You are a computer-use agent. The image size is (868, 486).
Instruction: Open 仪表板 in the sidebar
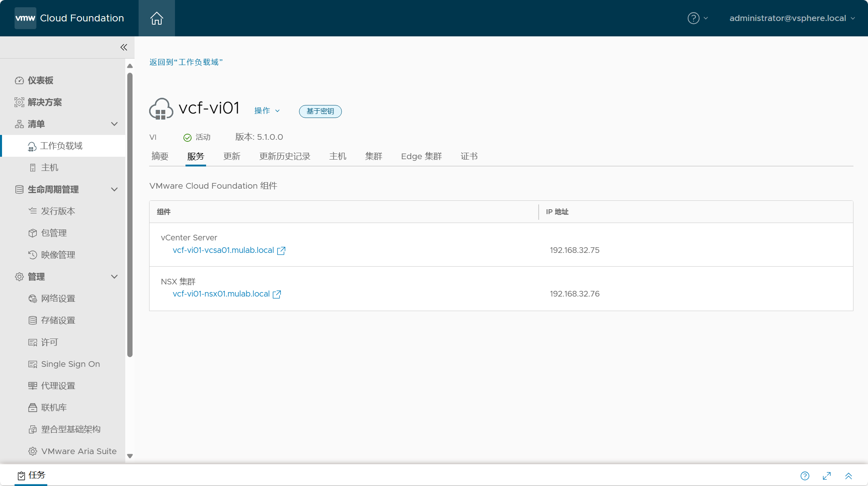(40, 80)
